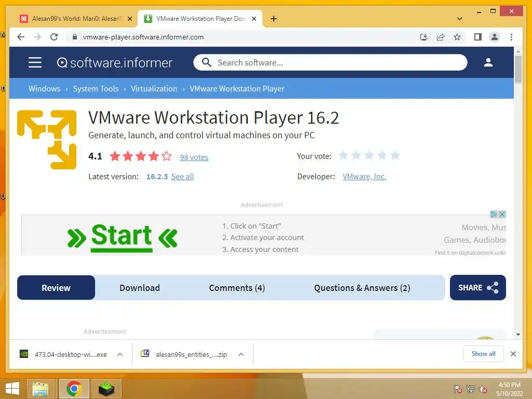Image resolution: width=532 pixels, height=399 pixels.
Task: Click the VMware Workstation Player logo image
Action: pos(47,139)
